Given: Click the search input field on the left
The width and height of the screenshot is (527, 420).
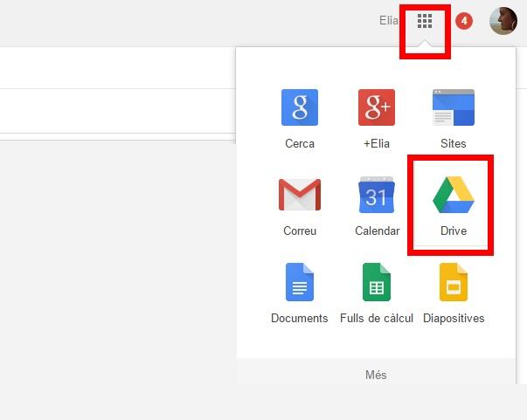Looking at the screenshot, I should (x=114, y=112).
